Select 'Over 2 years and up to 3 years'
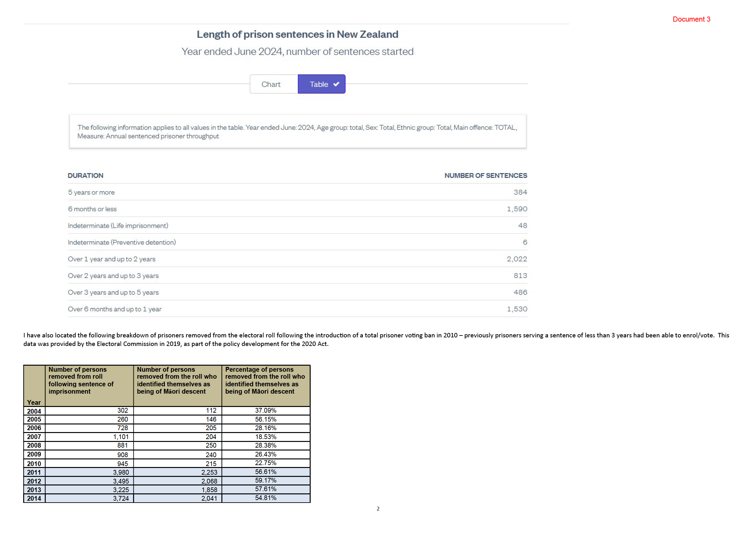 pos(113,276)
